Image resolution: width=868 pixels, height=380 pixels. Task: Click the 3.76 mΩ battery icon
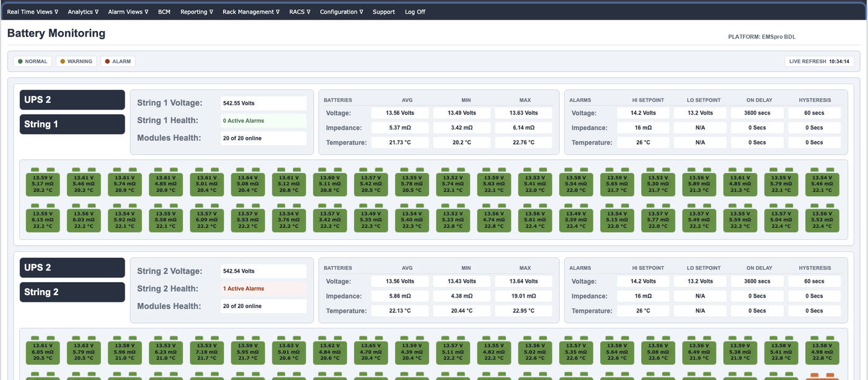point(290,218)
